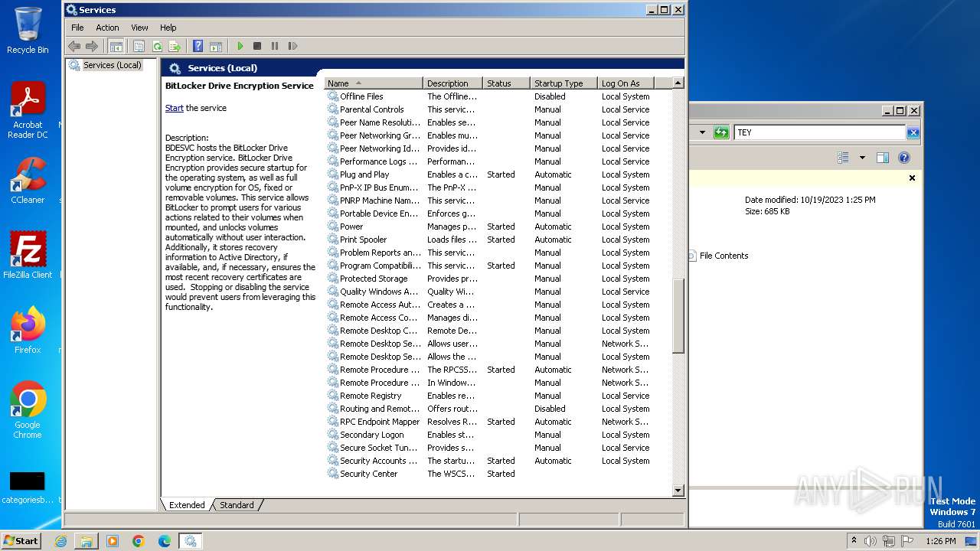This screenshot has height=551, width=980.
Task: Select the Secondary Logon service
Action: point(498,435)
